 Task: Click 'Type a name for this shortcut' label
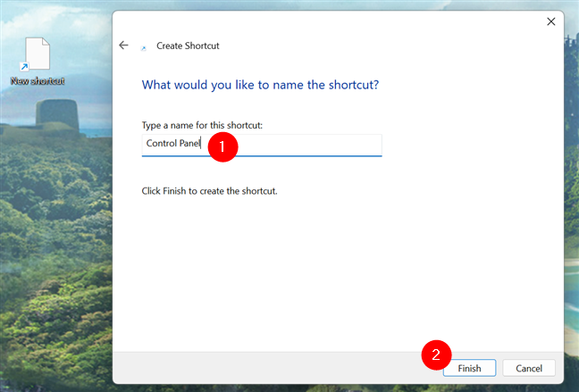(x=202, y=126)
